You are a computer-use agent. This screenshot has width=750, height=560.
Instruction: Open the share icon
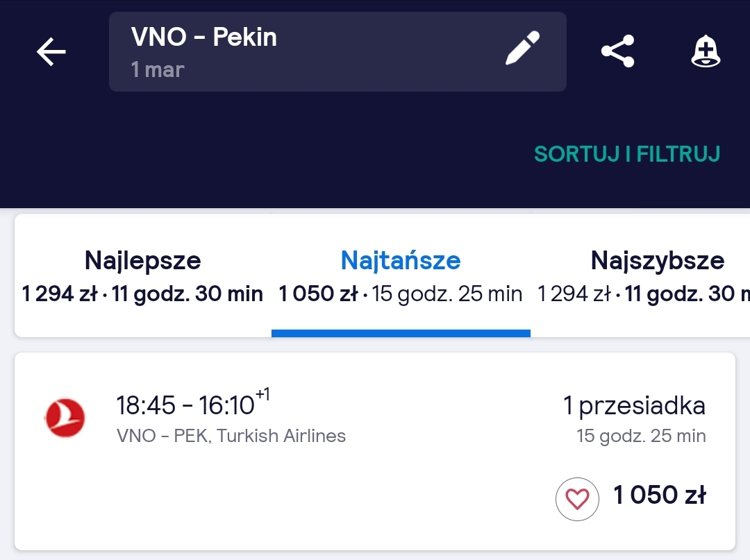pyautogui.click(x=617, y=51)
